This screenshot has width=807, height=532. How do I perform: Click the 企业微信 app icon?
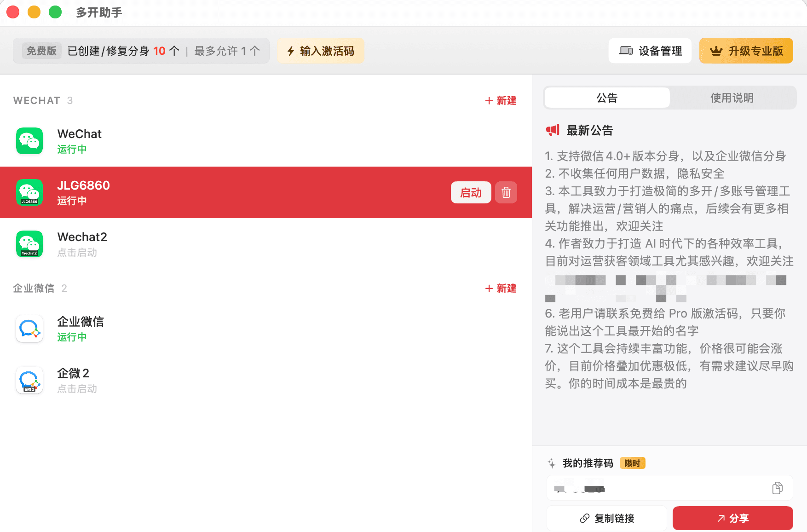(x=29, y=329)
